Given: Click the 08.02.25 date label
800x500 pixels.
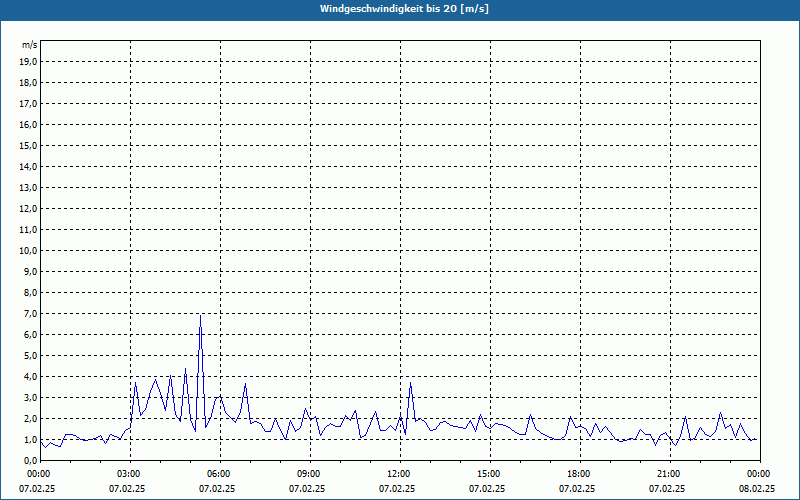Looking at the screenshot, I should point(757,489).
